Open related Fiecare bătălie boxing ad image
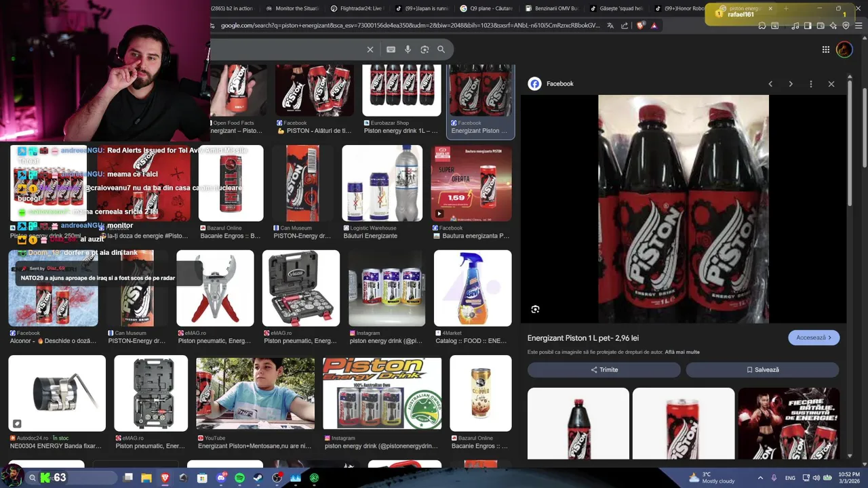This screenshot has height=488, width=868. point(789,423)
